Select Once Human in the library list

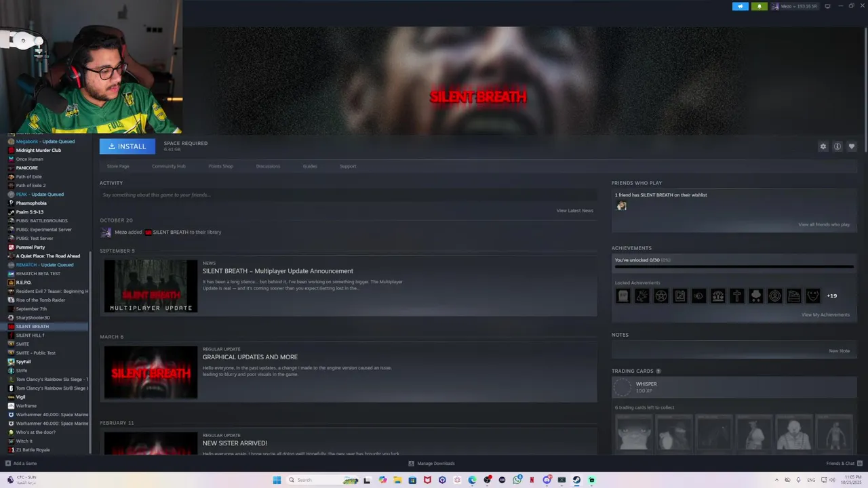pyautogui.click(x=30, y=159)
